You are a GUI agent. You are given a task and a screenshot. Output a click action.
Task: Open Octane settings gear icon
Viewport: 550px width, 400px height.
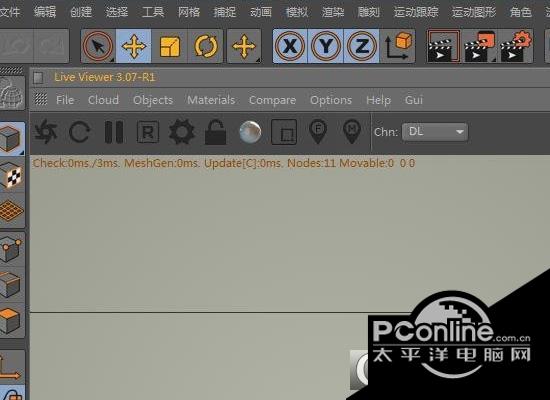(x=182, y=132)
